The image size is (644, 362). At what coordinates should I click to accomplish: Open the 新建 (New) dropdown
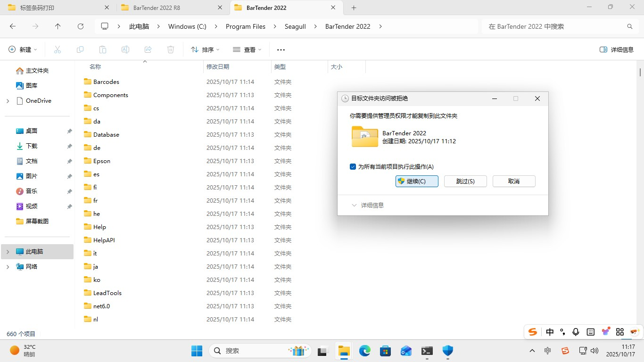coord(23,49)
